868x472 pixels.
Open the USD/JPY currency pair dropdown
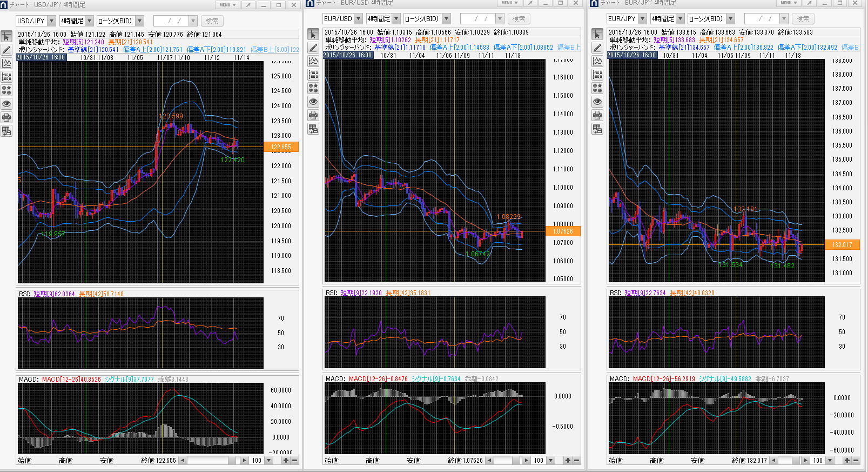[x=51, y=21]
